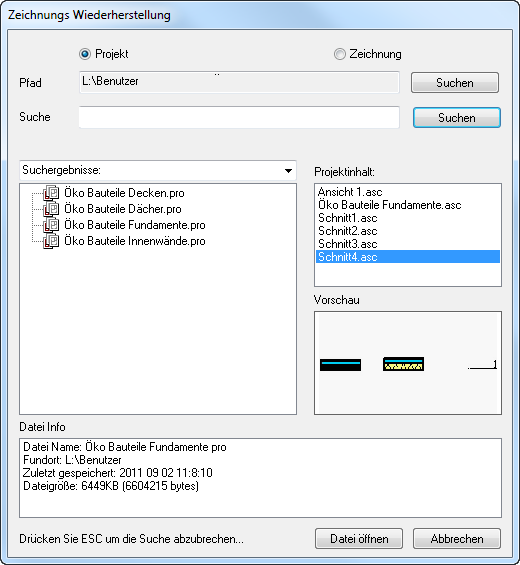Viewport: 520px width, 565px height.
Task: Select Schnitt3.asc in the project contents
Action: click(348, 244)
